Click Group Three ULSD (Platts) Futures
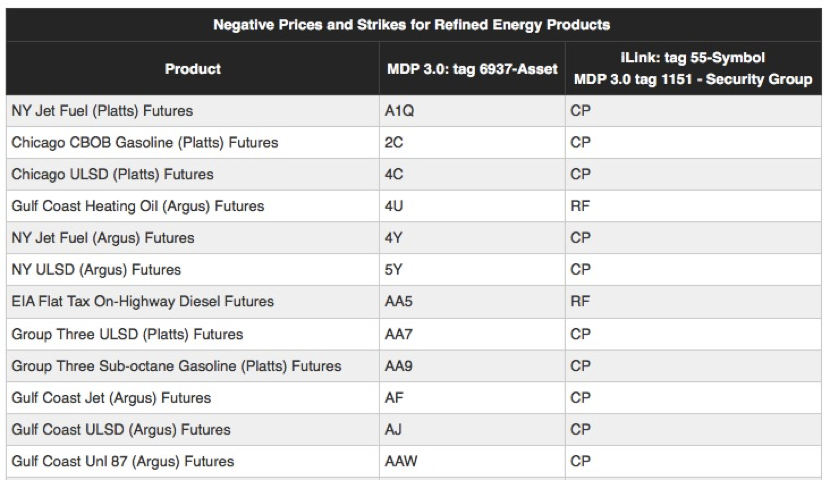The image size is (830, 480). (127, 333)
